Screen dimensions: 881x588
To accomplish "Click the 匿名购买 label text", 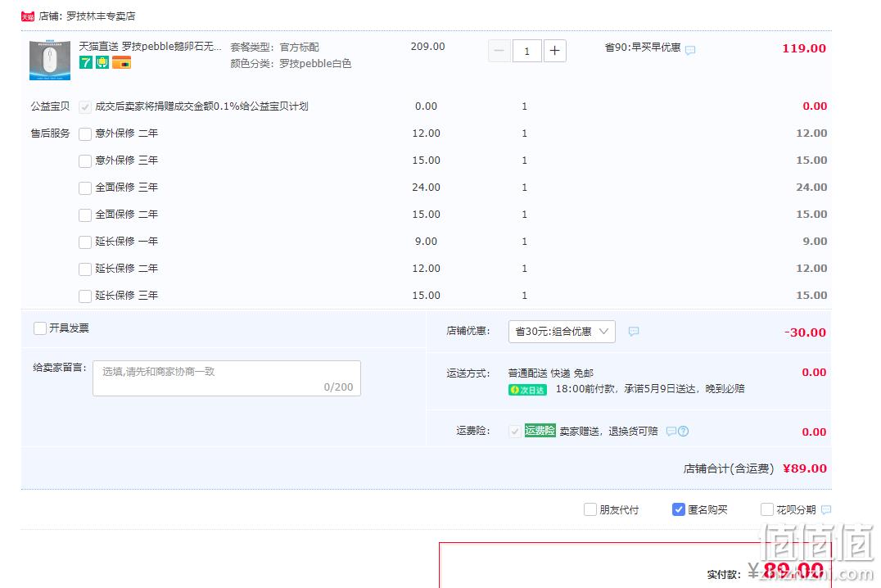I will (708, 510).
